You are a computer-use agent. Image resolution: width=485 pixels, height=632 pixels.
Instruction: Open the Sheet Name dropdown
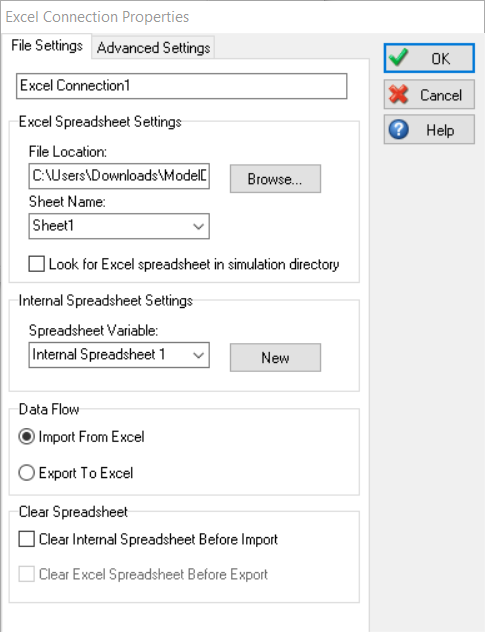click(198, 227)
